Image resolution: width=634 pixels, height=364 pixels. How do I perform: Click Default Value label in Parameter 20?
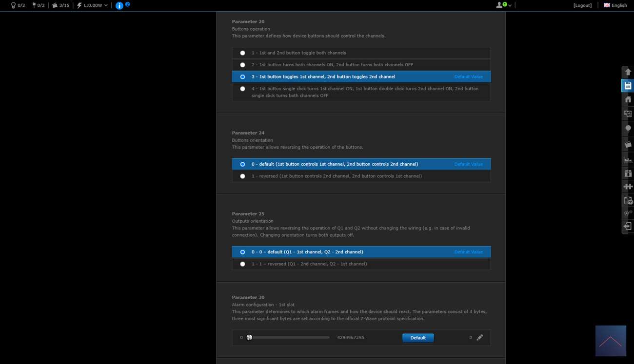point(469,77)
